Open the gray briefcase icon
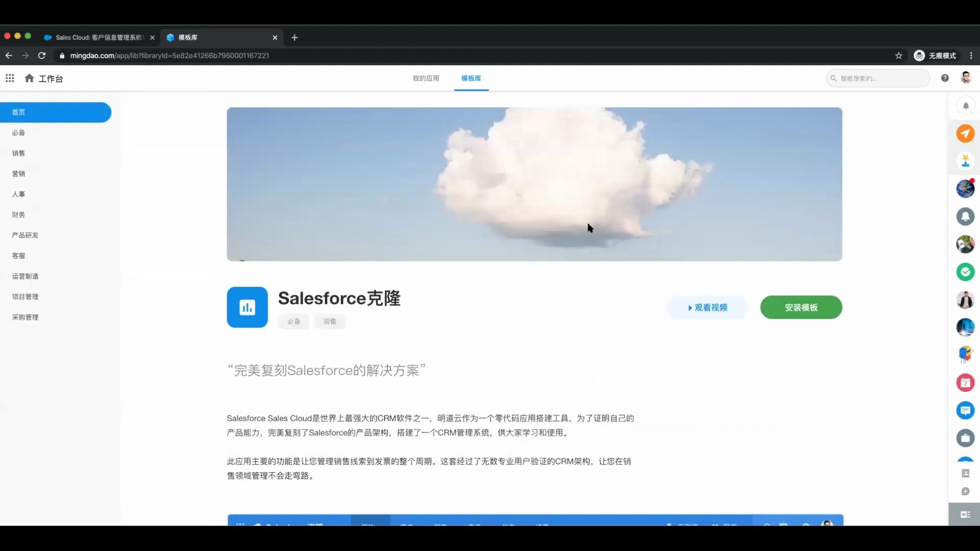 tap(965, 438)
